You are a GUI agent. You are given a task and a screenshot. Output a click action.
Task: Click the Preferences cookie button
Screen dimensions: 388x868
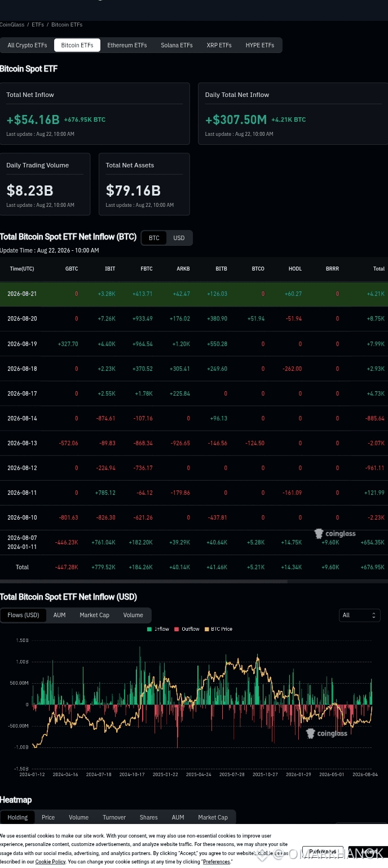point(323,852)
